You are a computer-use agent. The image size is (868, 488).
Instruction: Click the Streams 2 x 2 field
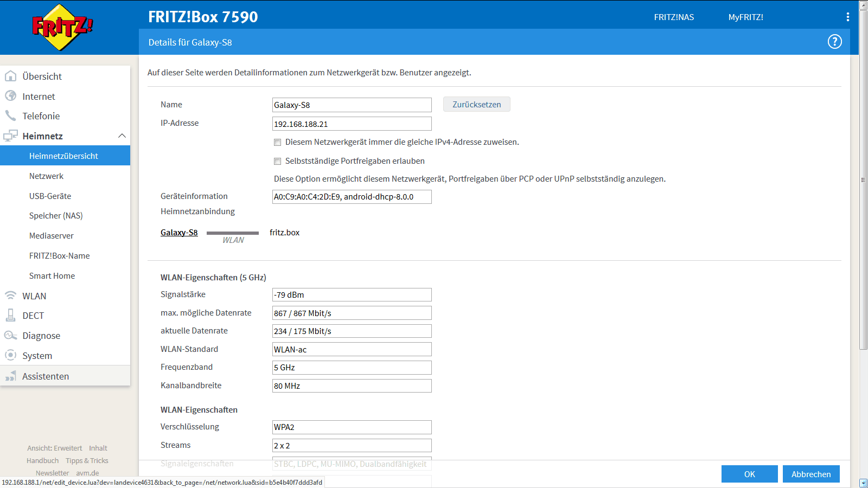(352, 445)
